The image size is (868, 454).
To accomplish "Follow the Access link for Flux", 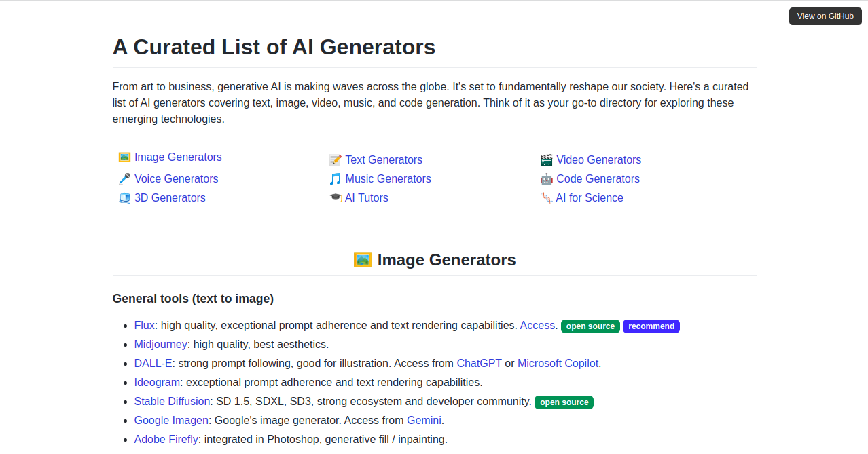I will coord(537,326).
